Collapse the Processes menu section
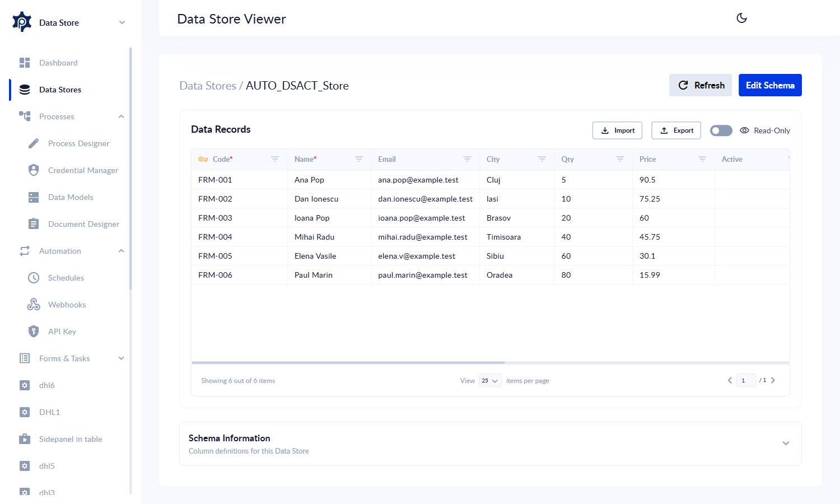Viewport: 840px width, 504px height. [x=121, y=116]
